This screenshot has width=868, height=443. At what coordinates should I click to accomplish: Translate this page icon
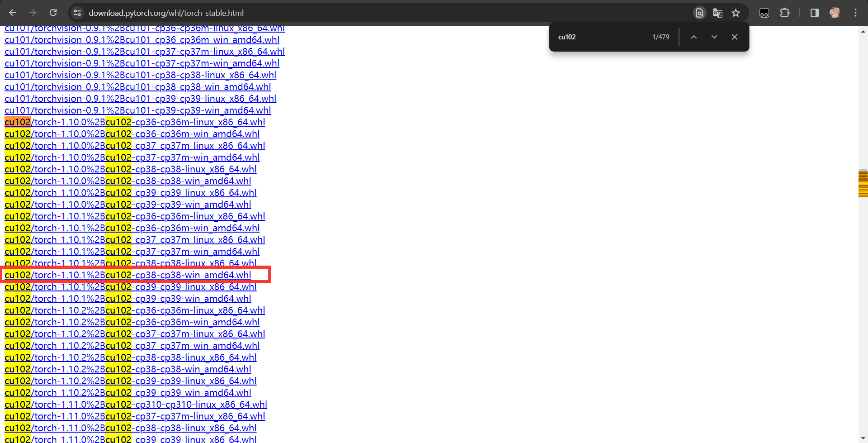(x=717, y=13)
